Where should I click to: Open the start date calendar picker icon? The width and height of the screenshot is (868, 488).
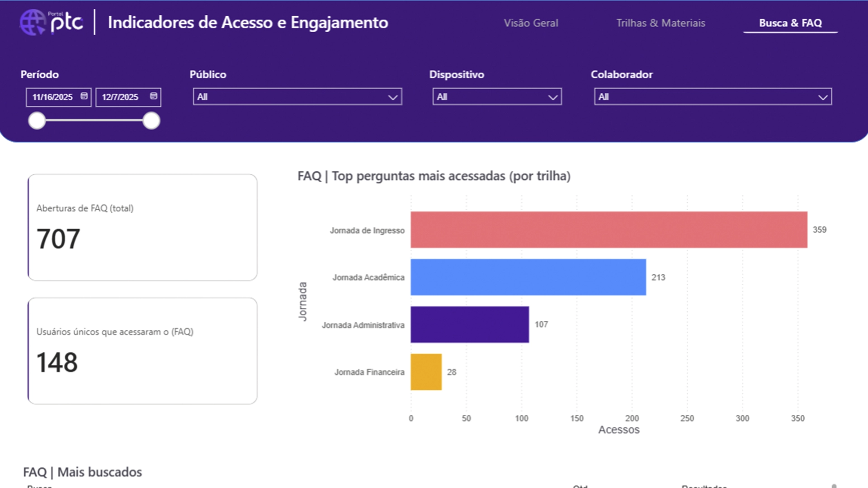coord(84,96)
